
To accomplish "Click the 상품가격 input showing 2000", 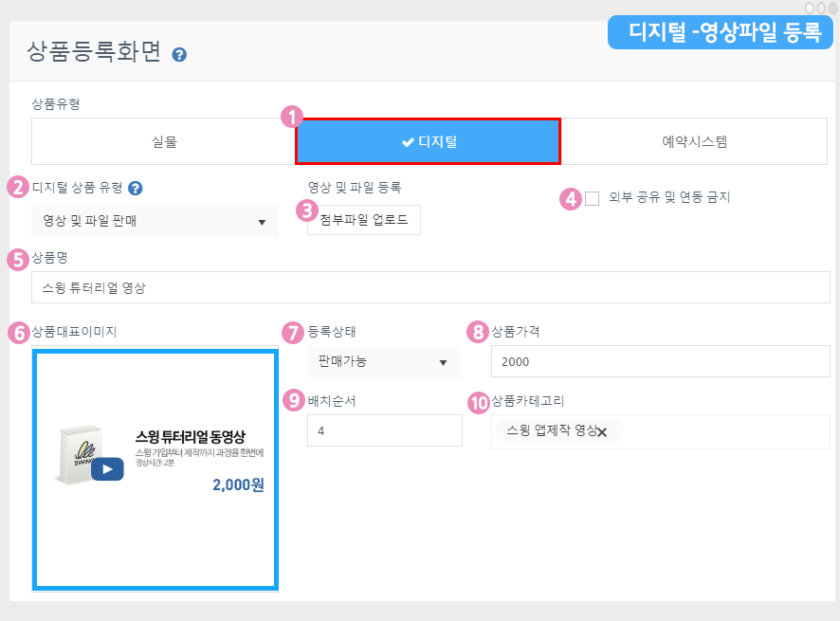I will click(x=660, y=361).
